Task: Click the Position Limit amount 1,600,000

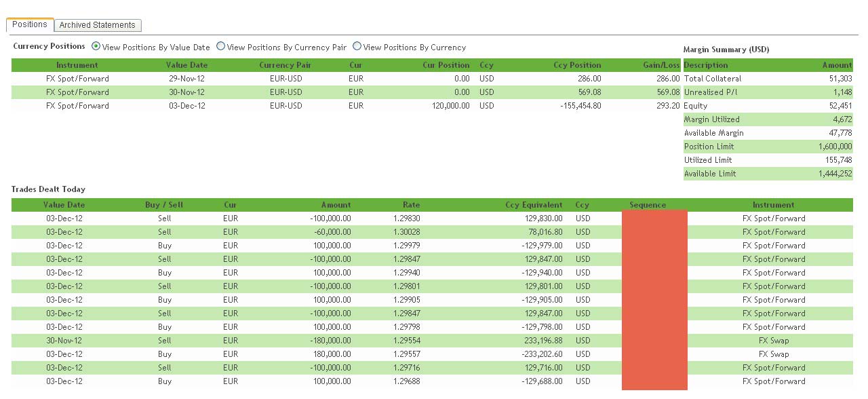Action: click(835, 147)
